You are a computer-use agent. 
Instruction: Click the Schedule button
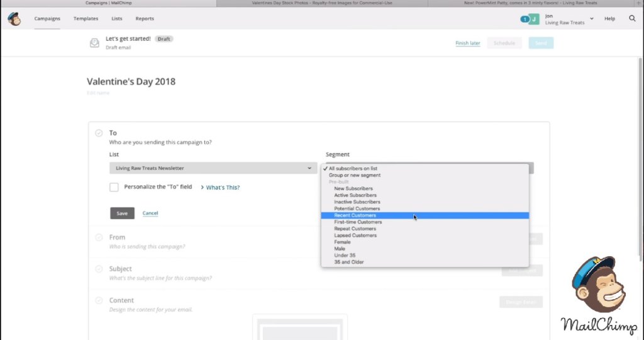[504, 43]
